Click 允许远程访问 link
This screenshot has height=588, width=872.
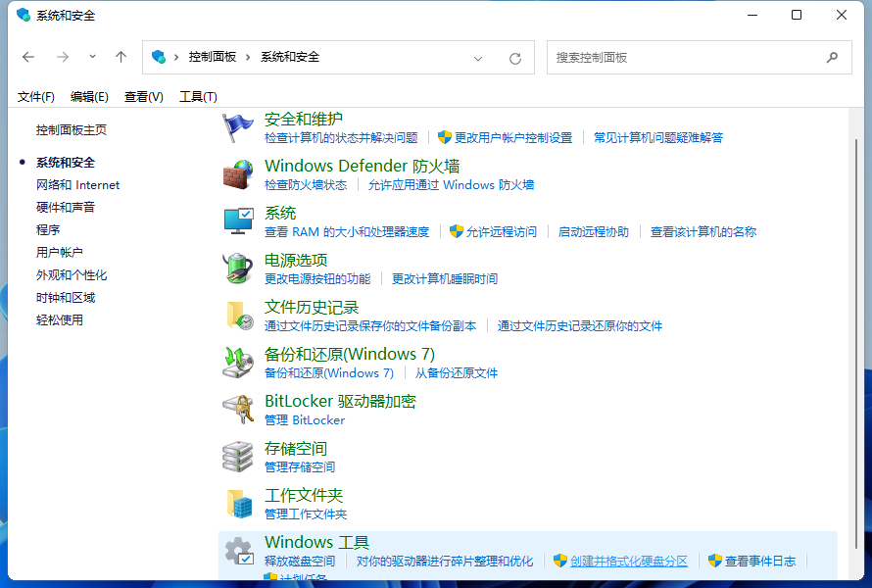[502, 232]
